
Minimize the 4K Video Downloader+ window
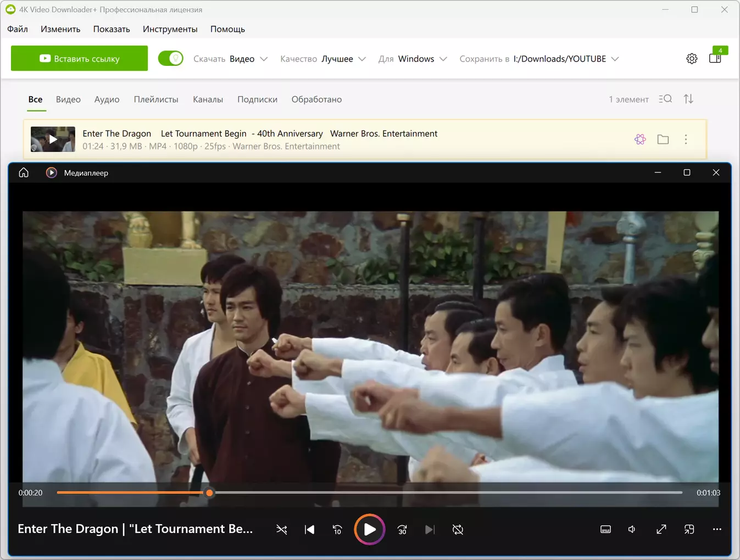click(x=665, y=9)
